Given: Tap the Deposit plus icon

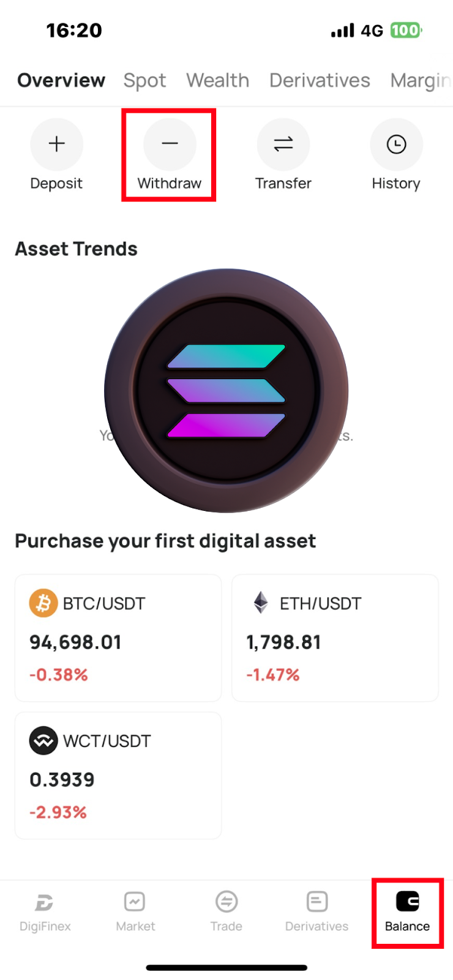Looking at the screenshot, I should pyautogui.click(x=56, y=144).
